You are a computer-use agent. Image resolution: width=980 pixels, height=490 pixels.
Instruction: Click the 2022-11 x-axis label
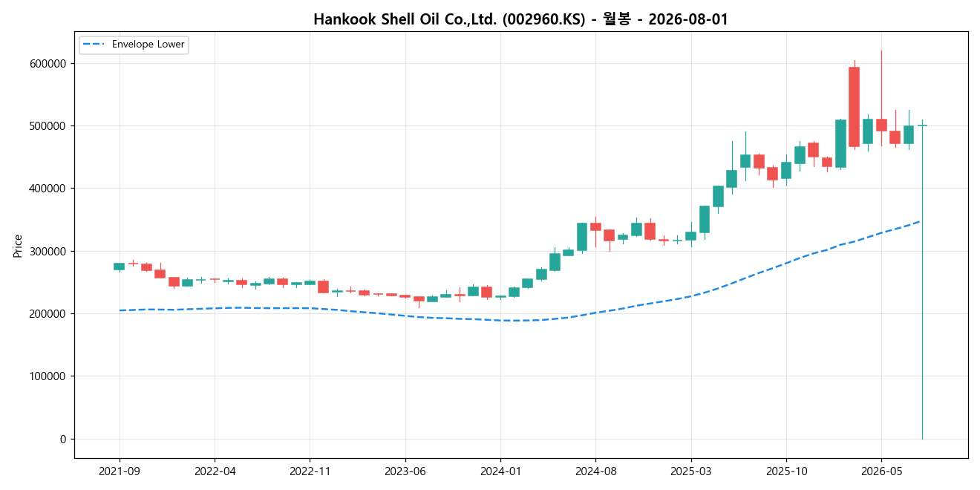[x=310, y=471]
